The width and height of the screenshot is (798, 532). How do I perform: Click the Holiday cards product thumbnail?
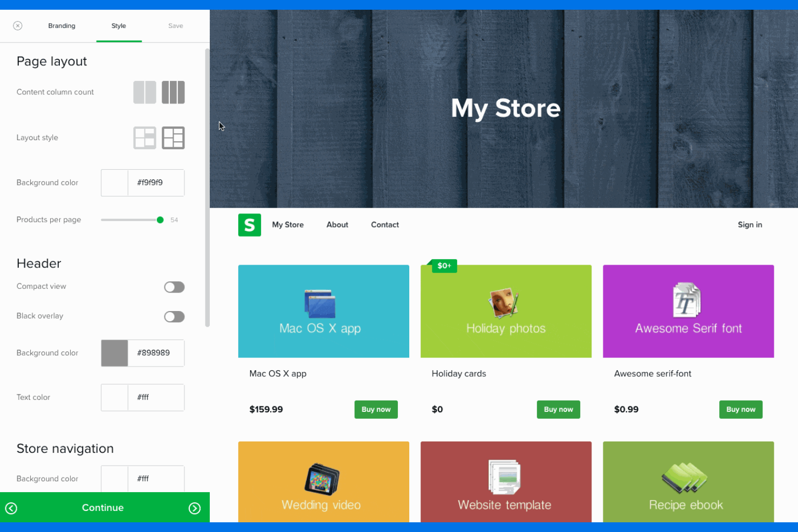pos(506,311)
